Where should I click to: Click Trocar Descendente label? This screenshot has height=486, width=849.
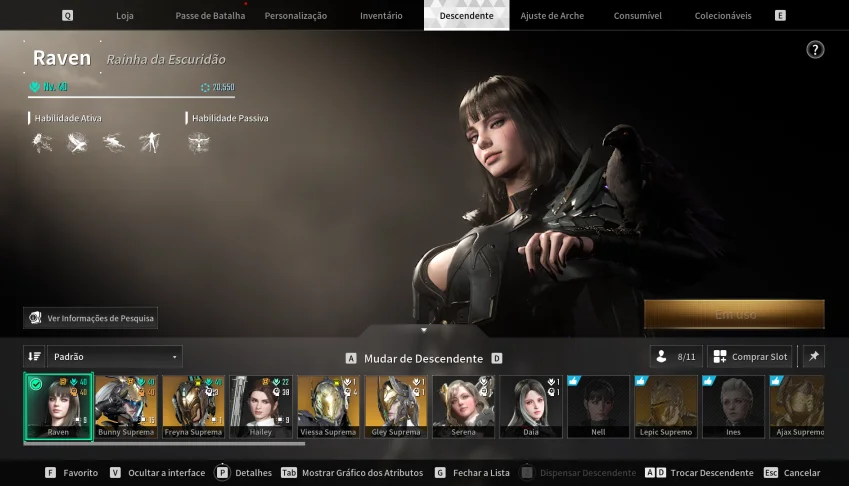click(712, 472)
